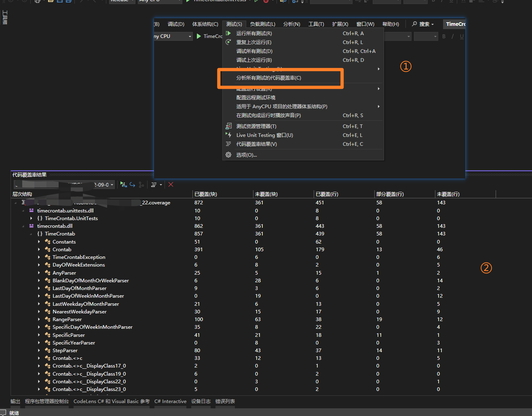Screen dimensions: 532x416
Task: Open the coverage file selection dropdown
Action: click(112, 185)
